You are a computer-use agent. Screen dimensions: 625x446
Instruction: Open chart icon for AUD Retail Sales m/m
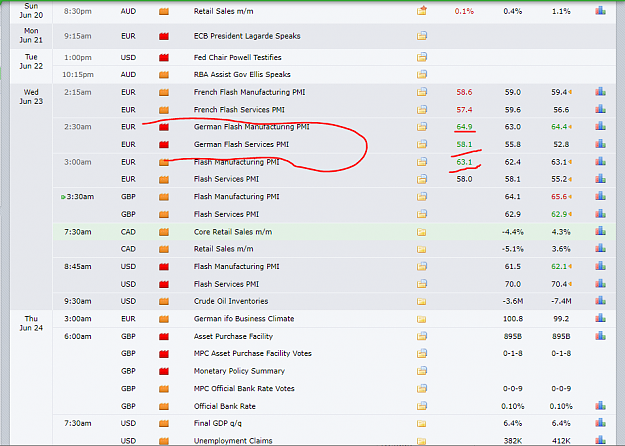(600, 11)
